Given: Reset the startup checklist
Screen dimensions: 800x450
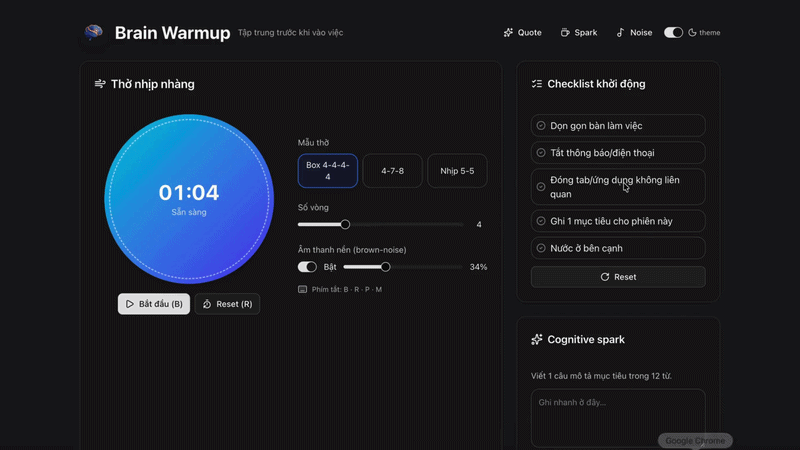Looking at the screenshot, I should [618, 277].
